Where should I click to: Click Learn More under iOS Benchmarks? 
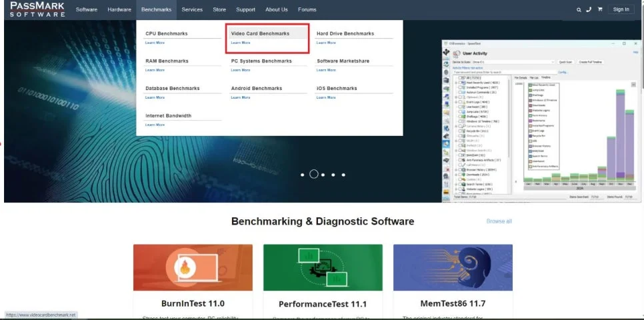tap(326, 97)
